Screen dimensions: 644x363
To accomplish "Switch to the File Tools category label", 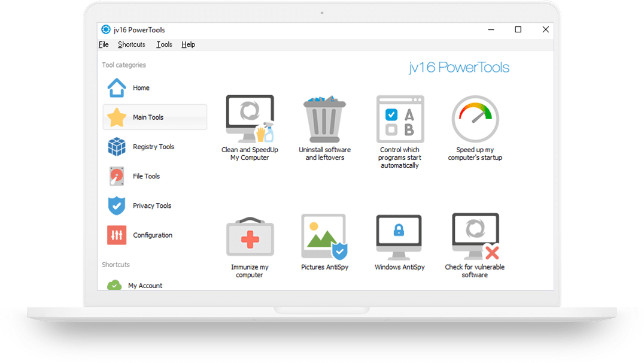I will pyautogui.click(x=146, y=176).
